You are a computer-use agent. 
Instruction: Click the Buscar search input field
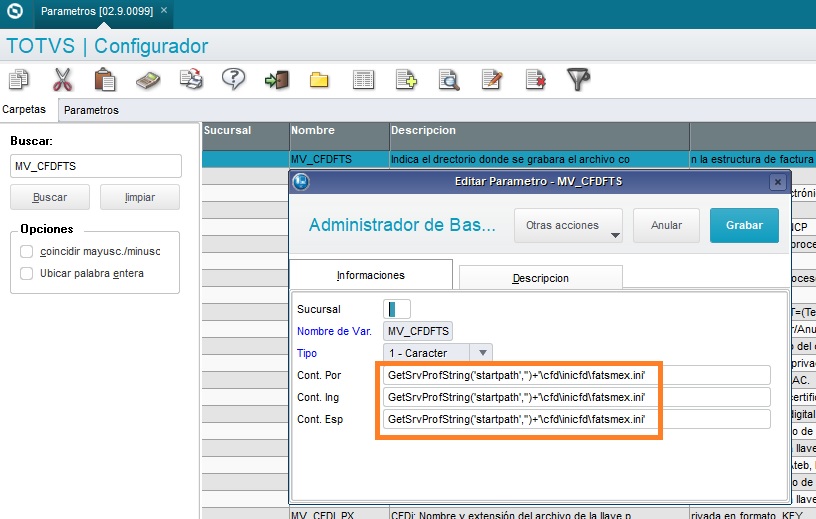(x=96, y=166)
